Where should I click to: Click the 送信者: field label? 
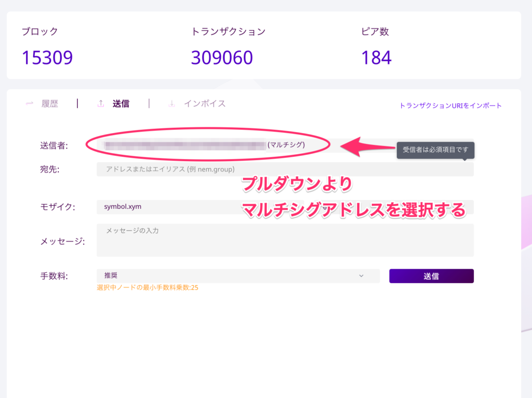point(54,145)
